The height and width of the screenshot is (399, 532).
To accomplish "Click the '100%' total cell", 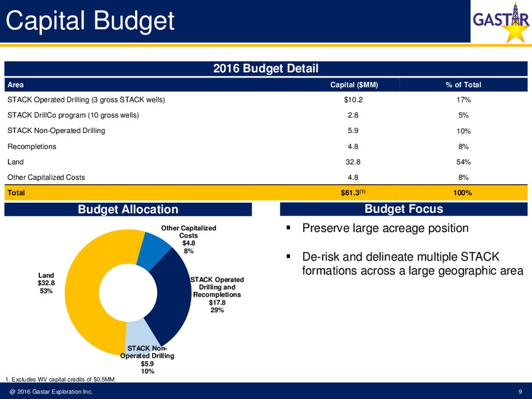I will coord(463,193).
